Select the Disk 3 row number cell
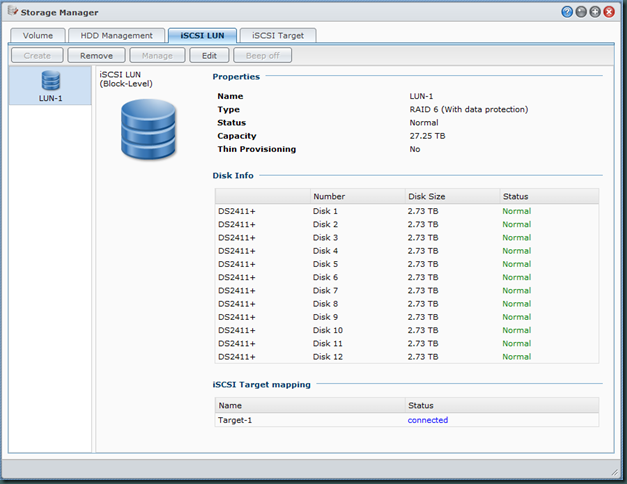 click(x=325, y=238)
